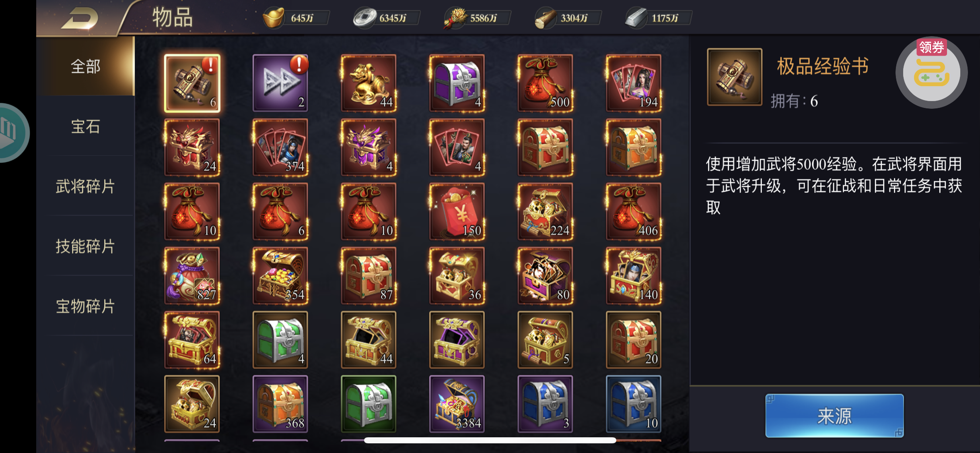The height and width of the screenshot is (453, 980).
Task: Tap the floating play widget on left edge
Action: [12, 133]
